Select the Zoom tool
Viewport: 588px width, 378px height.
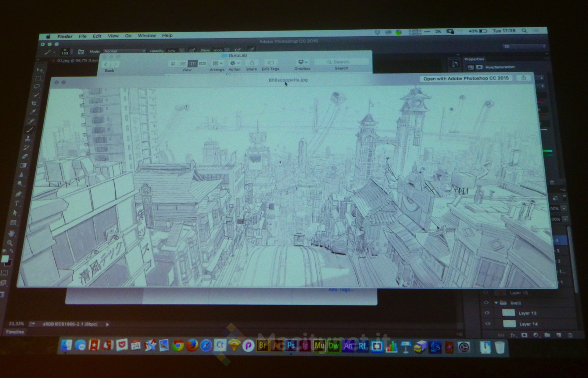[x=10, y=243]
